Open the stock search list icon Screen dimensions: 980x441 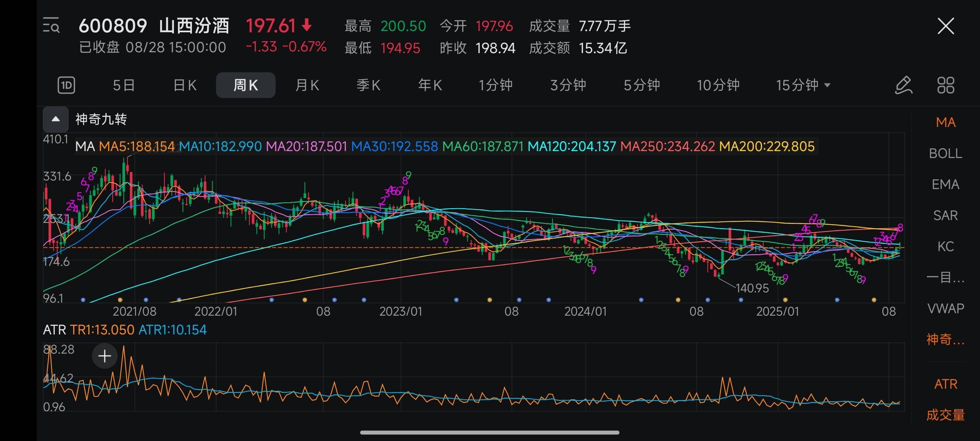[x=51, y=25]
